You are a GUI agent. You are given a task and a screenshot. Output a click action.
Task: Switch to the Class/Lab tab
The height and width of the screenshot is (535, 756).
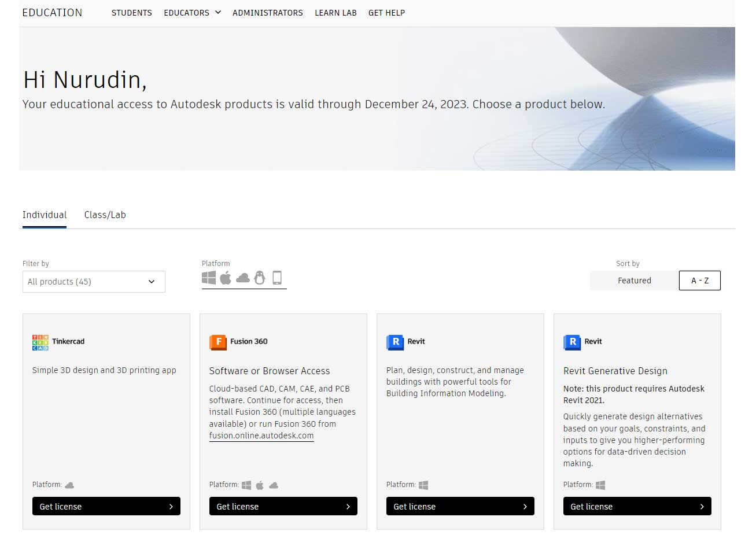pyautogui.click(x=105, y=215)
